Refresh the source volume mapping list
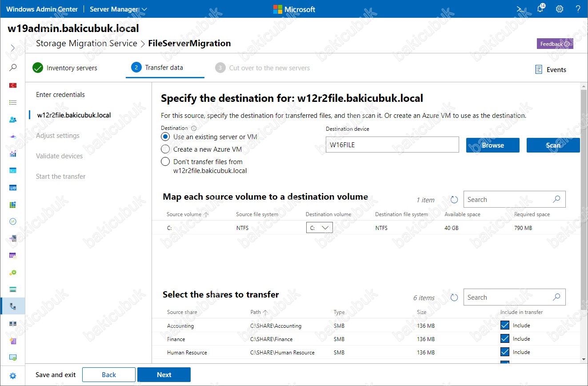Screen dimensions: 588x386 pos(454,200)
